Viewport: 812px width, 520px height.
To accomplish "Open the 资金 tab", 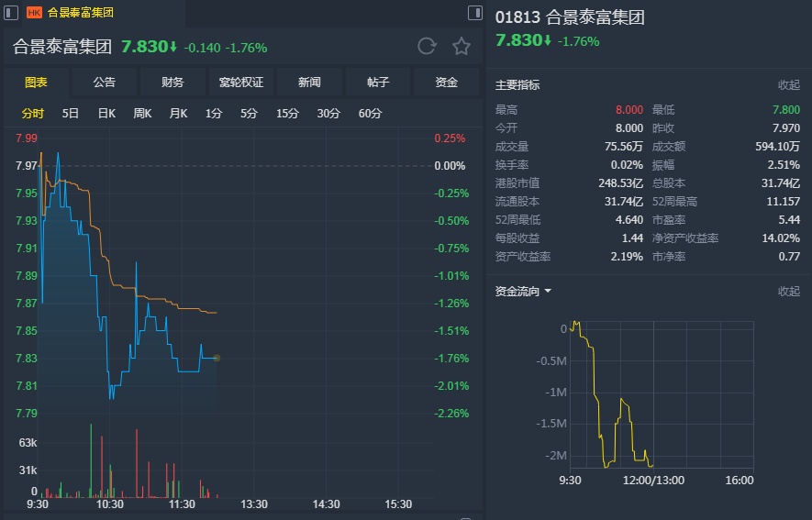I will [447, 83].
